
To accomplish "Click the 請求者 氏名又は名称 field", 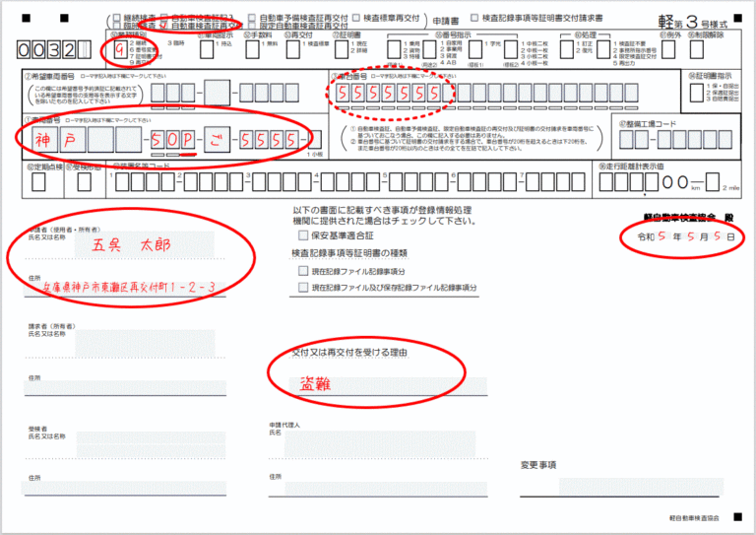I will tap(145, 344).
